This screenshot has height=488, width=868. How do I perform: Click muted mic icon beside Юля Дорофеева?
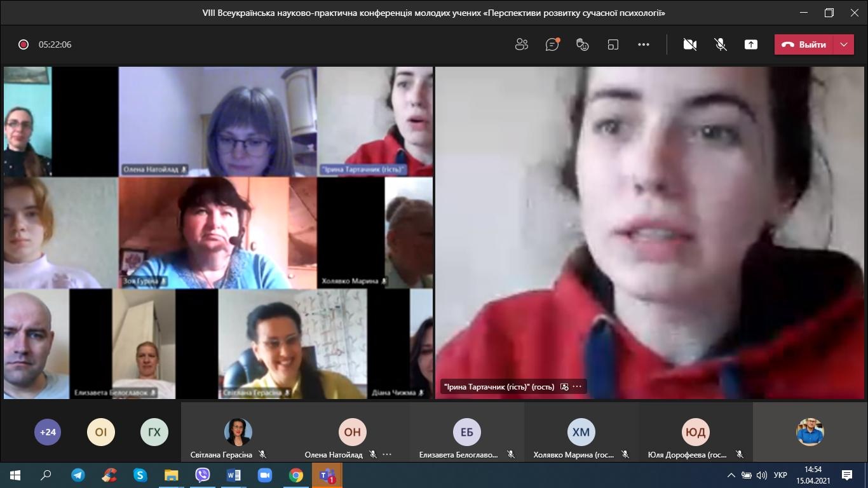point(739,455)
